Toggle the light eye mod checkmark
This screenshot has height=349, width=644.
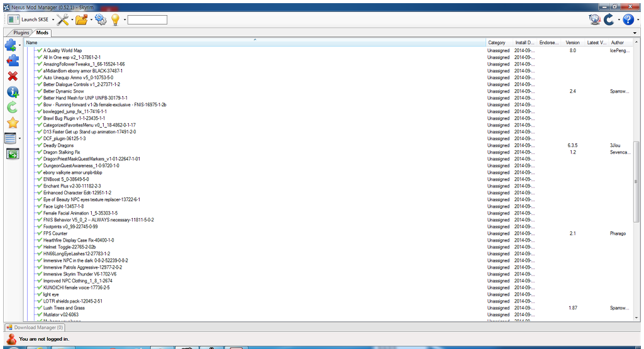point(40,294)
